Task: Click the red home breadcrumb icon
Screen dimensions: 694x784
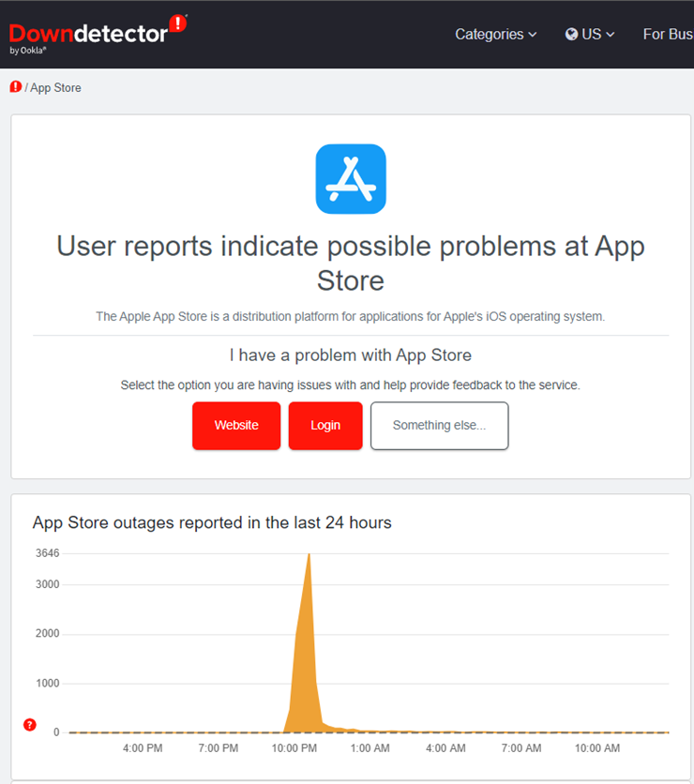Action: coord(16,87)
